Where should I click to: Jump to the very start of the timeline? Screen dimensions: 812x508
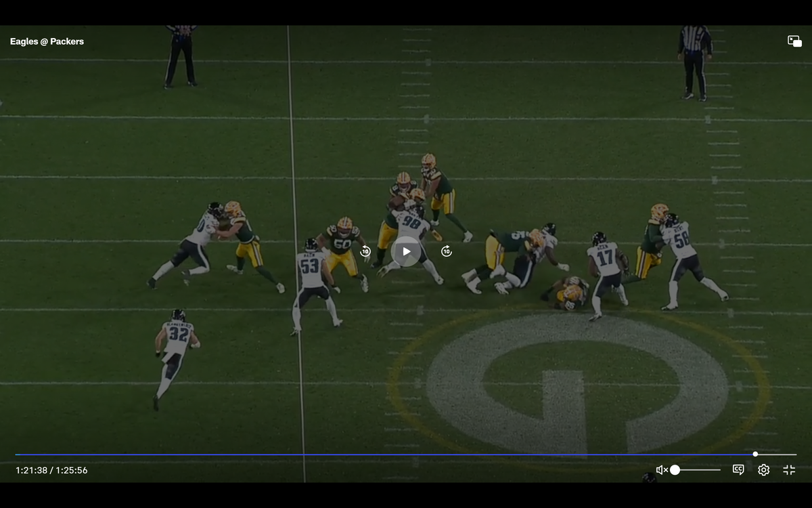click(16, 454)
